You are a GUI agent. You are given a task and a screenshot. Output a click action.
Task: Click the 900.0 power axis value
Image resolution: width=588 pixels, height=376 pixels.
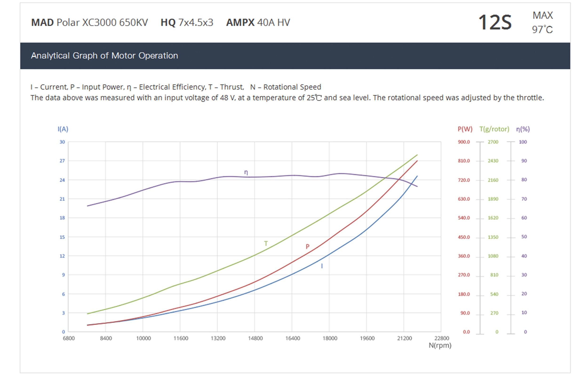click(464, 142)
